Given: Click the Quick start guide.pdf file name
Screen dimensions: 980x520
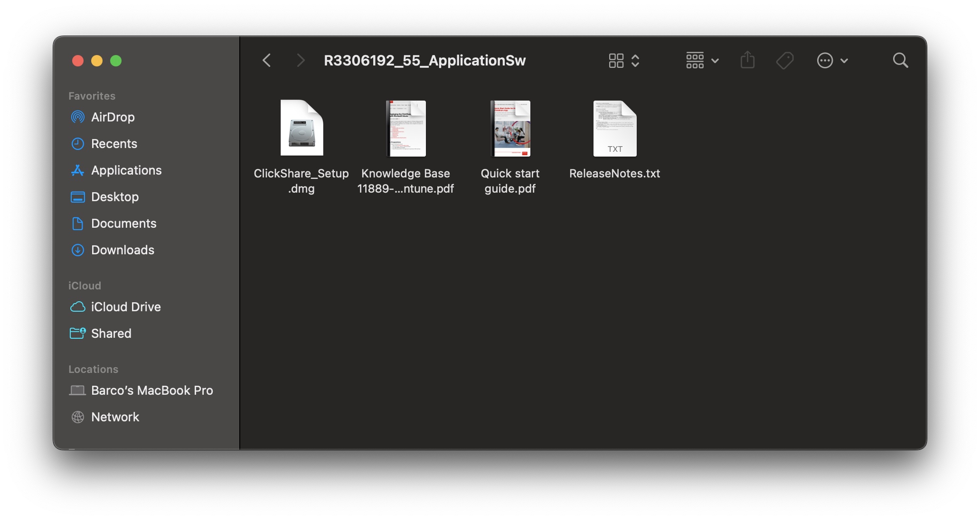Looking at the screenshot, I should 510,181.
